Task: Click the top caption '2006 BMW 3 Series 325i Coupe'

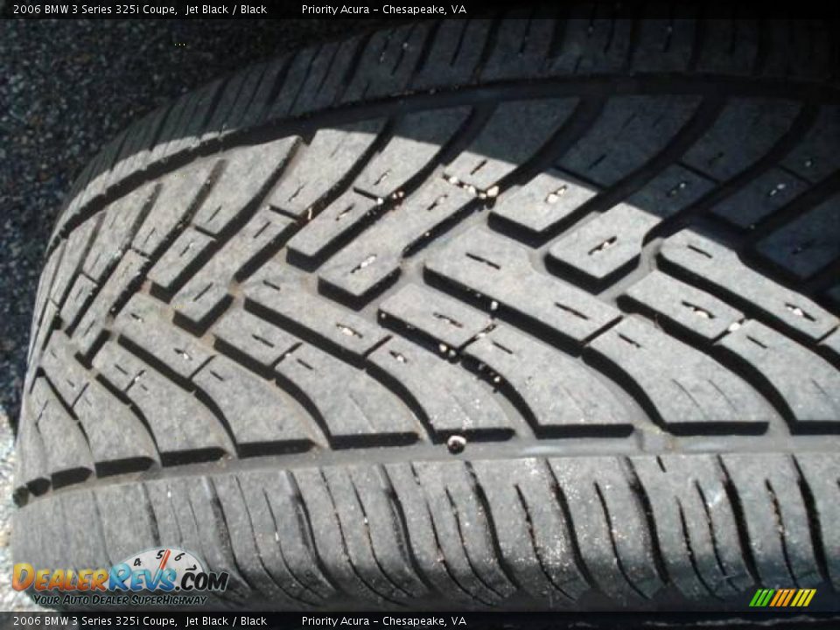Action: (x=94, y=10)
